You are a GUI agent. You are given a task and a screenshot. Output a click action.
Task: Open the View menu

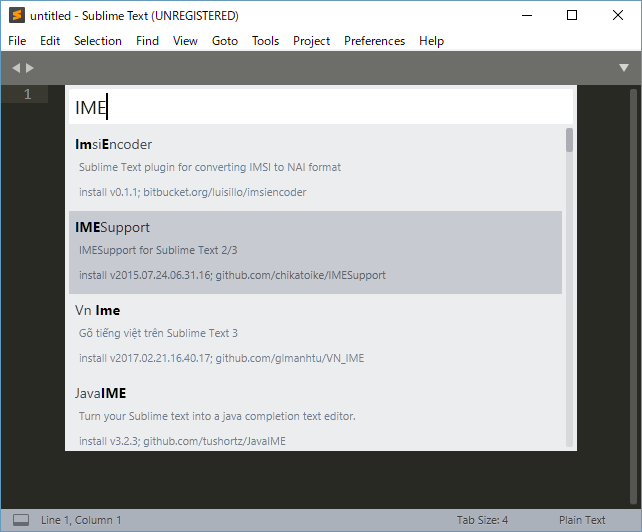point(185,41)
